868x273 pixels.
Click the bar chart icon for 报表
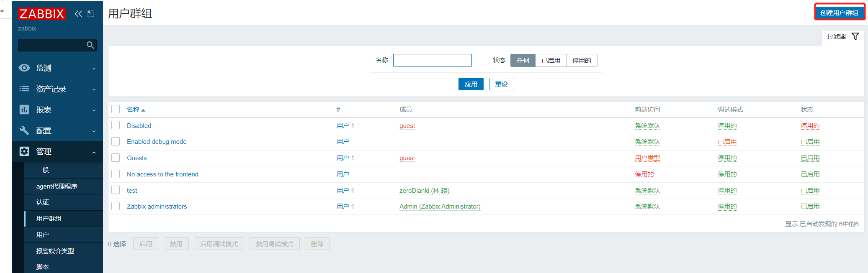(24, 110)
